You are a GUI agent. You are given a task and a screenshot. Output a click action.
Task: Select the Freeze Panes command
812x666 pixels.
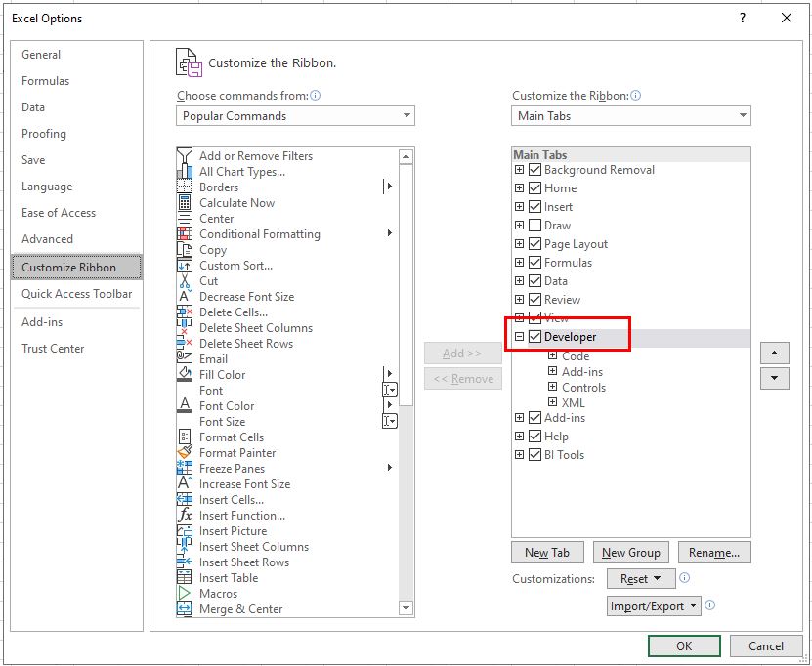233,468
